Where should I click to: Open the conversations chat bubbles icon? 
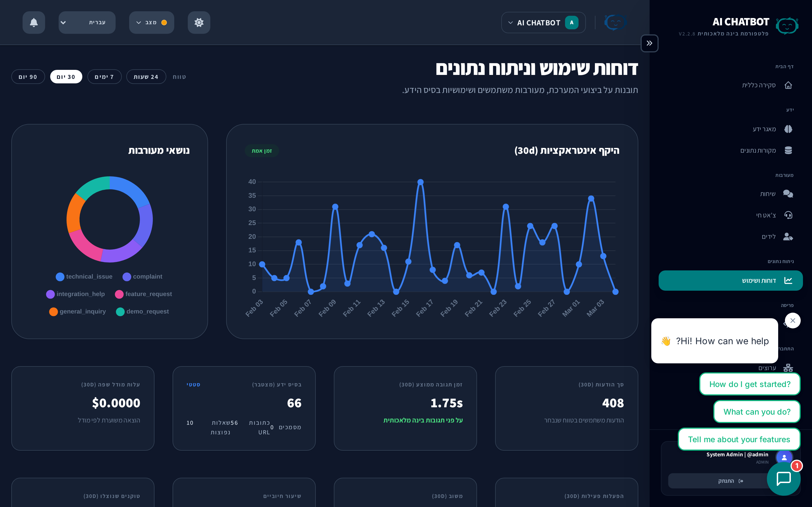788,194
